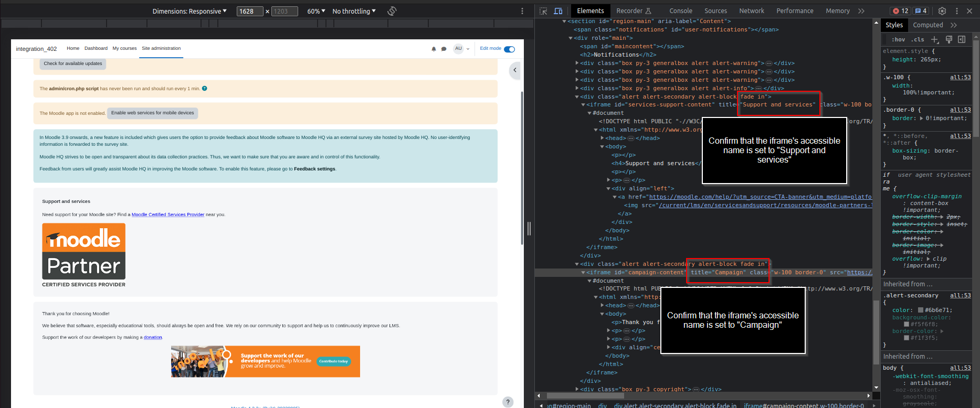This screenshot has height=408, width=980.
Task: Toggle computed styles sidebar icon
Action: pyautogui.click(x=962, y=39)
